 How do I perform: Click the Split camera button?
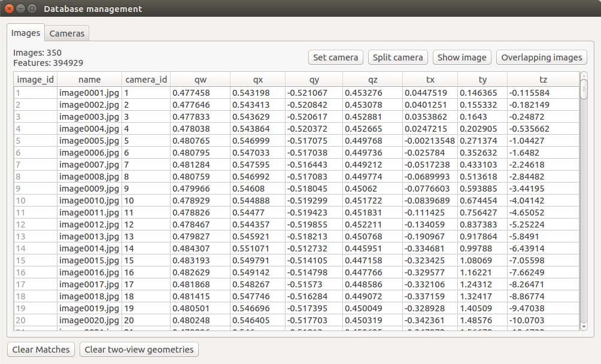tap(398, 57)
